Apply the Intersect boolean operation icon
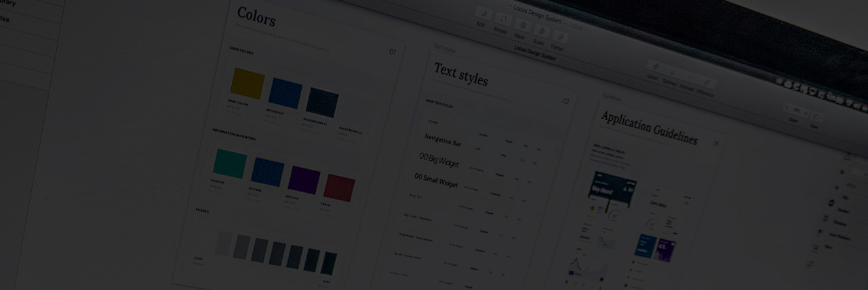868x290 pixels. 689,77
